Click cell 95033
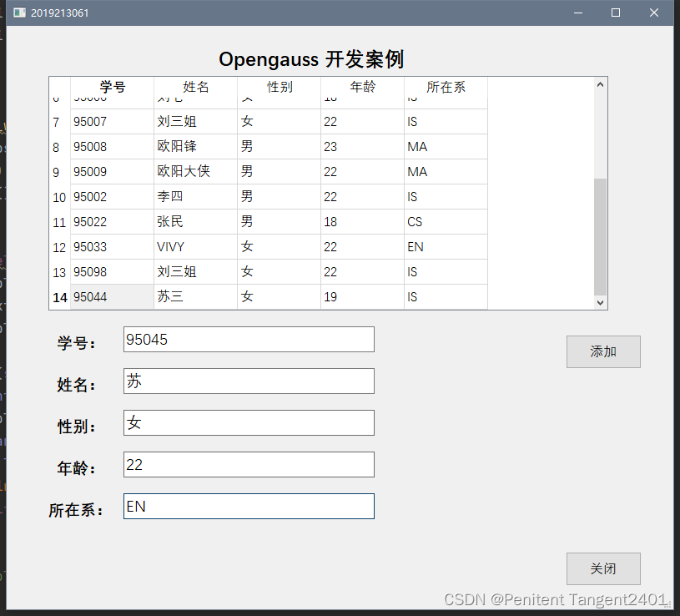 point(113,247)
